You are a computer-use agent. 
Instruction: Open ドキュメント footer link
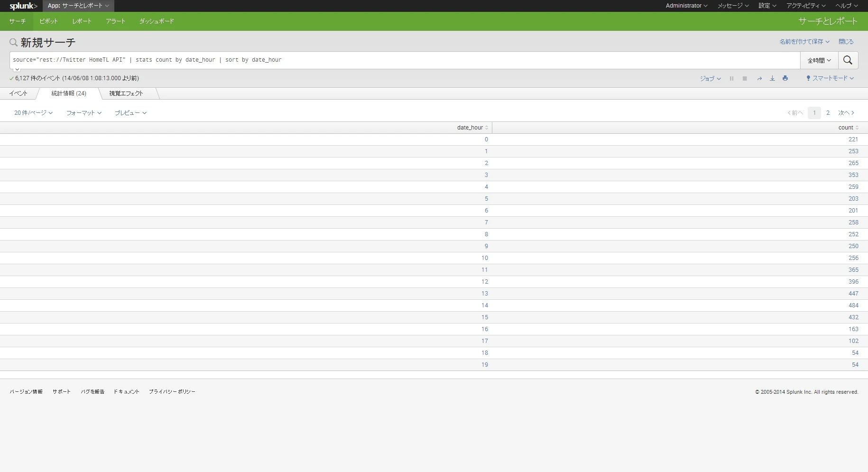point(126,392)
